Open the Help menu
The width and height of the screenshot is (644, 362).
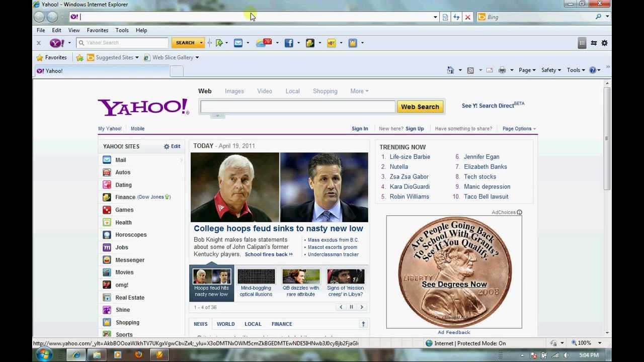pyautogui.click(x=141, y=30)
